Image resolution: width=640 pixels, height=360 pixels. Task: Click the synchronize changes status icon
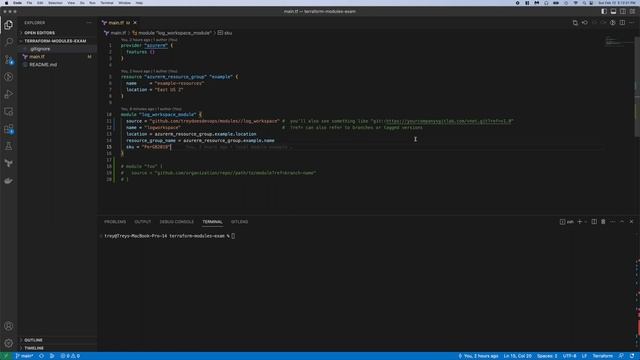(x=41, y=356)
